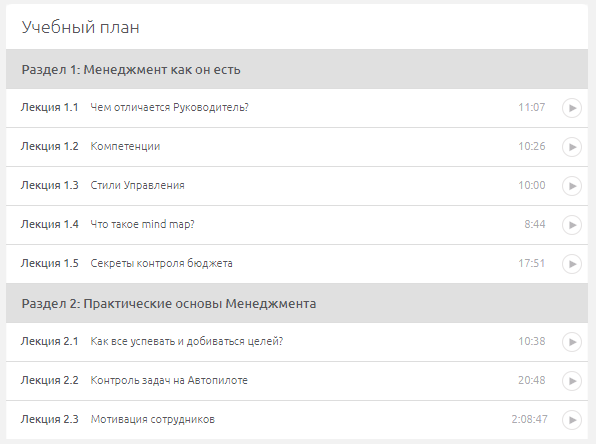Play Лекция 1.1 with the play icon
The width and height of the screenshot is (596, 444).
(572, 108)
